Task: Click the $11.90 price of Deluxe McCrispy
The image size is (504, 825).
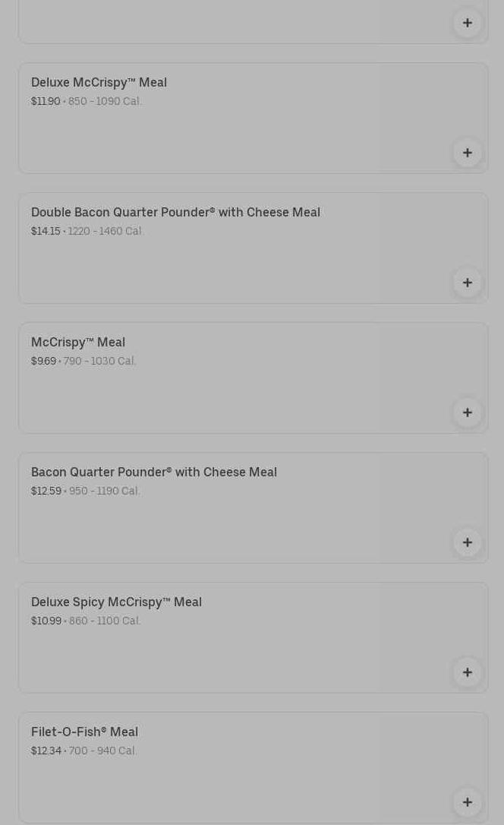Action: coord(46,101)
